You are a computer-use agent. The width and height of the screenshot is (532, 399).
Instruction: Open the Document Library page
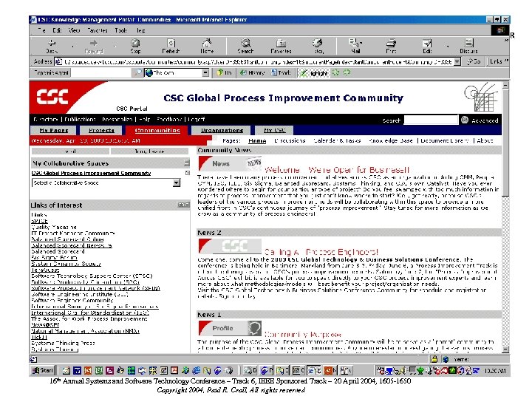point(445,140)
